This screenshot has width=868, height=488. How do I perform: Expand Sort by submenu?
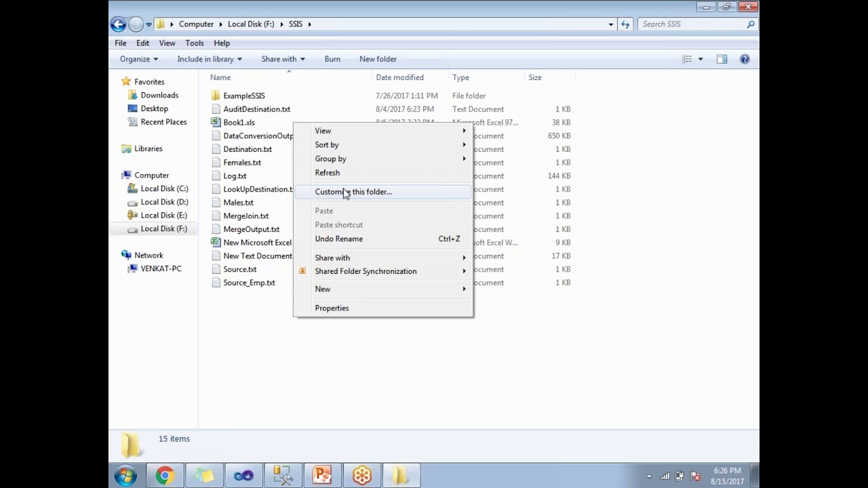[383, 145]
